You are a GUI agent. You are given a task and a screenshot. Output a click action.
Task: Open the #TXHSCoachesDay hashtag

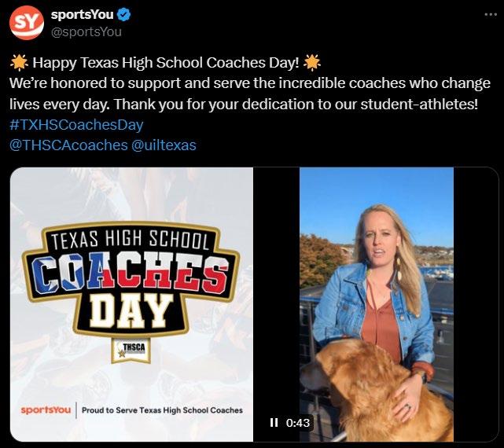[76, 124]
